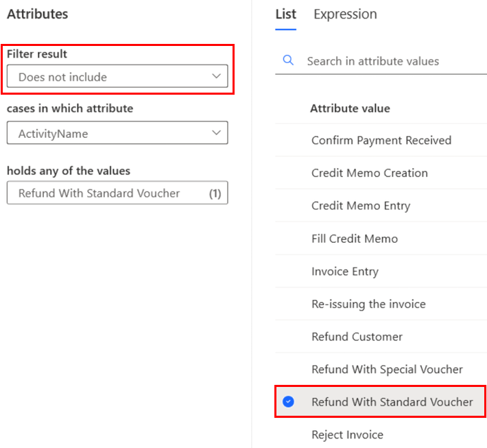Click the Does not include text
Viewport: 487px width, 448px height.
pyautogui.click(x=62, y=78)
